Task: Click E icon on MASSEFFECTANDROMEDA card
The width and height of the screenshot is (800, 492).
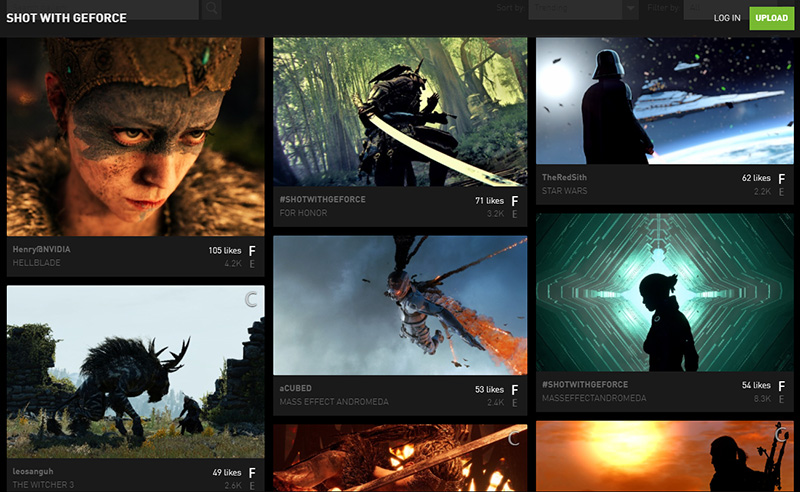Action: tap(781, 399)
